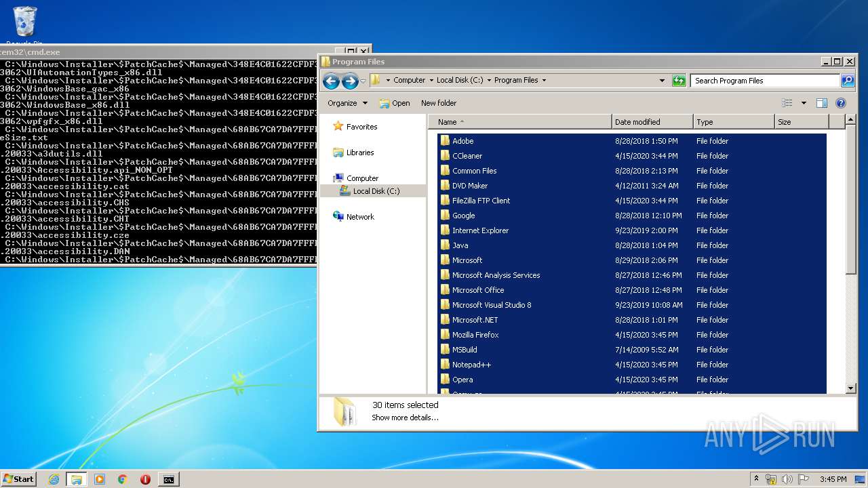The height and width of the screenshot is (488, 868).
Task: Sort by the Name column header
Action: [x=519, y=122]
